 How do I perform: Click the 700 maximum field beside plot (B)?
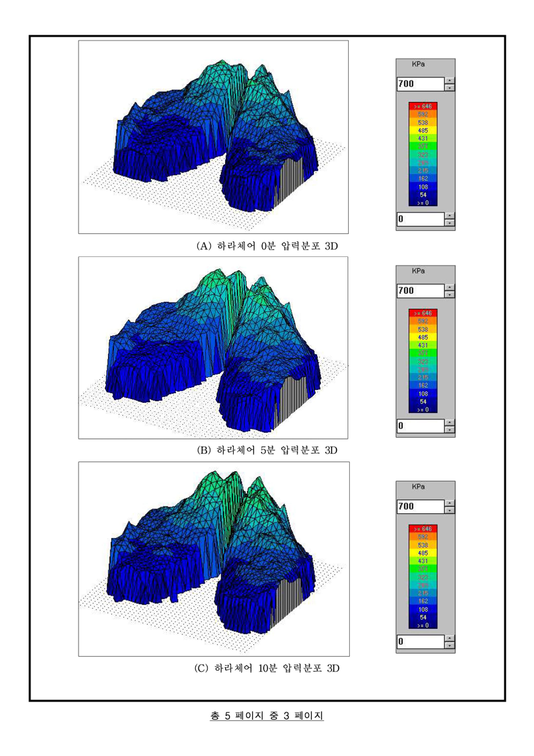(420, 291)
